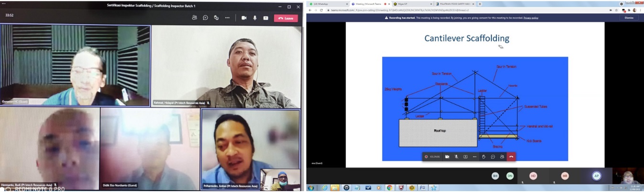Click the extension icon with red badge

pos(623,11)
